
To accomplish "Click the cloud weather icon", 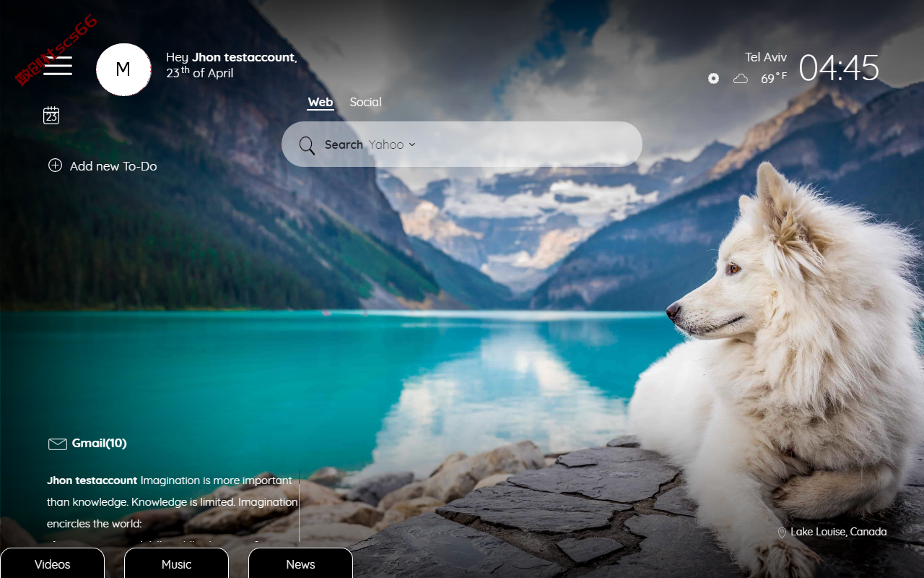I will pos(741,79).
